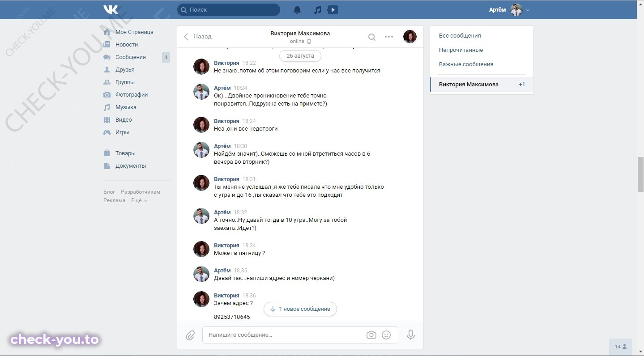The image size is (644, 356).
Task: Click the gamepad icon beside Игры
Action: click(107, 132)
